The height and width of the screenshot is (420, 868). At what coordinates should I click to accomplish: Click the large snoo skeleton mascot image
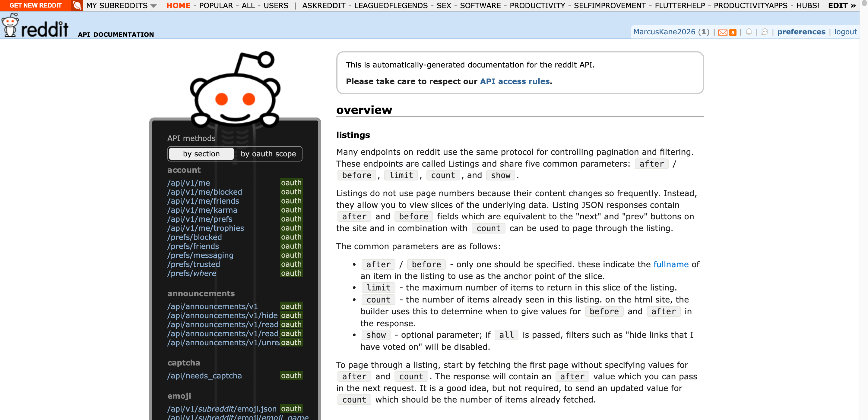[235, 90]
